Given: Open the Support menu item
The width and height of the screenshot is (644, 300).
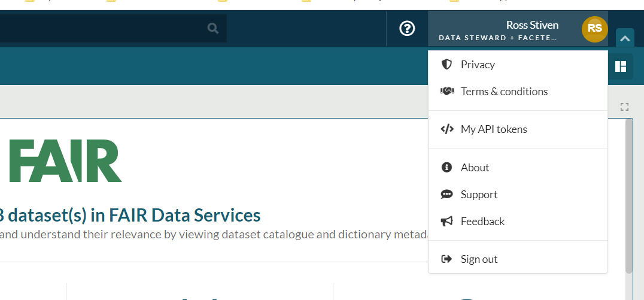Looking at the screenshot, I should [x=479, y=195].
